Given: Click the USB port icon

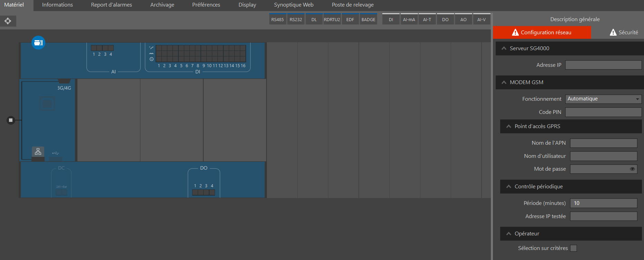Looking at the screenshot, I should [56, 153].
